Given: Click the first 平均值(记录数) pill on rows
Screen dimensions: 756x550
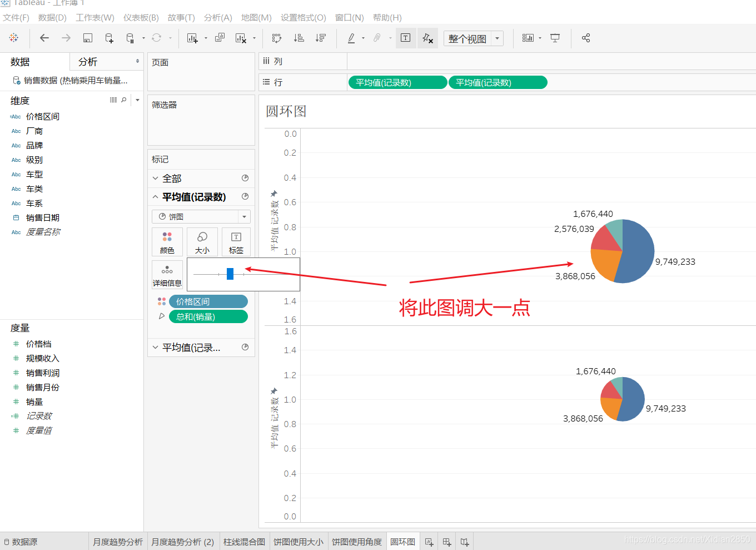Looking at the screenshot, I should point(397,82).
